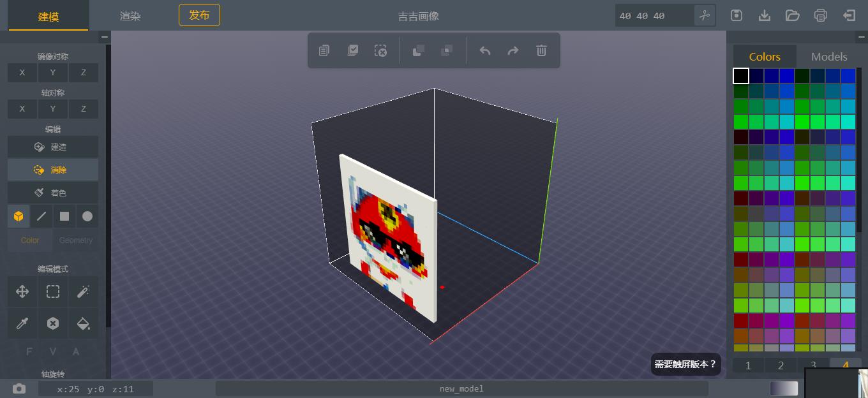Image resolution: width=868 pixels, height=398 pixels.
Task: Choose the single voxel cube brush
Action: pyautogui.click(x=19, y=216)
